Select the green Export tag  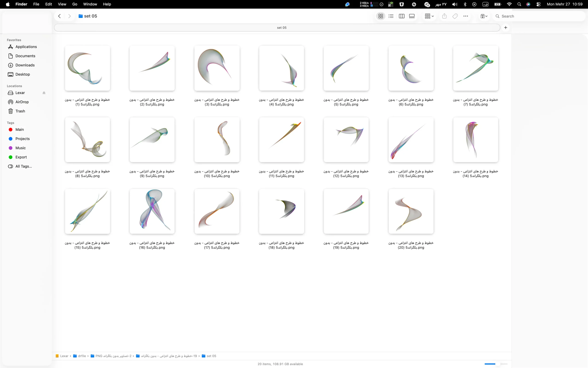click(x=21, y=157)
